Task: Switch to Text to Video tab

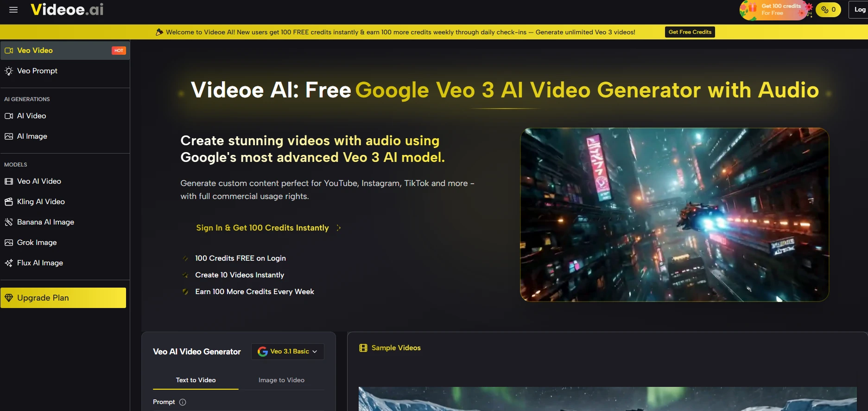Action: (196, 380)
